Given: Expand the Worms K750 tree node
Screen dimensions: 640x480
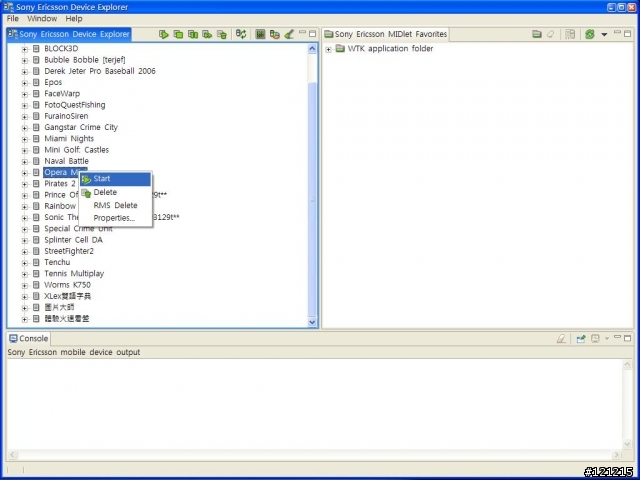Looking at the screenshot, I should (x=25, y=285).
